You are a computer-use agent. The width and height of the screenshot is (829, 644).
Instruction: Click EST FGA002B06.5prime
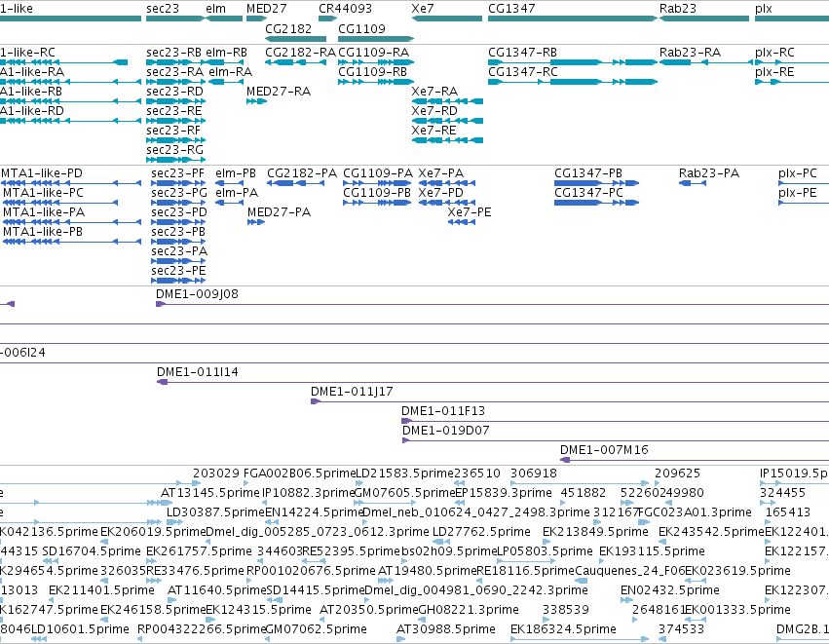coord(300,474)
